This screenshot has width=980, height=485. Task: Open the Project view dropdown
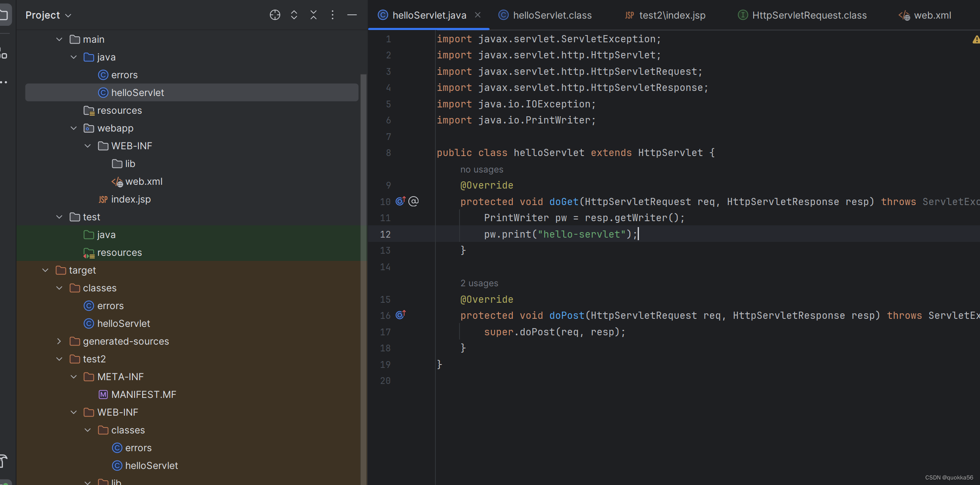(48, 15)
